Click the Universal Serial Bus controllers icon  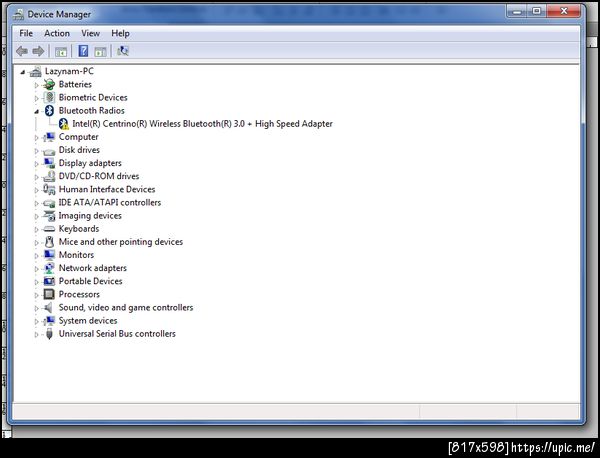click(49, 334)
